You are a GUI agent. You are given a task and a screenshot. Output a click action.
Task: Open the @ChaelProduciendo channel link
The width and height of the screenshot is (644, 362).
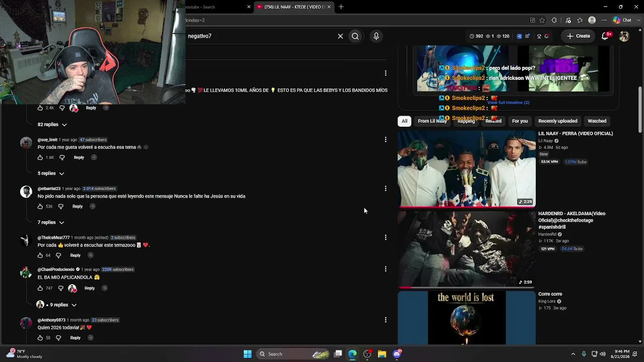point(56,269)
